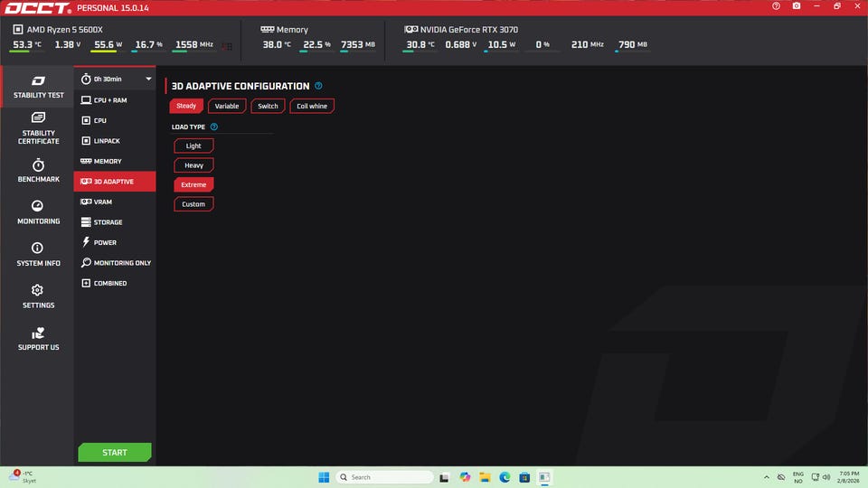Select the Combined test

(x=115, y=283)
